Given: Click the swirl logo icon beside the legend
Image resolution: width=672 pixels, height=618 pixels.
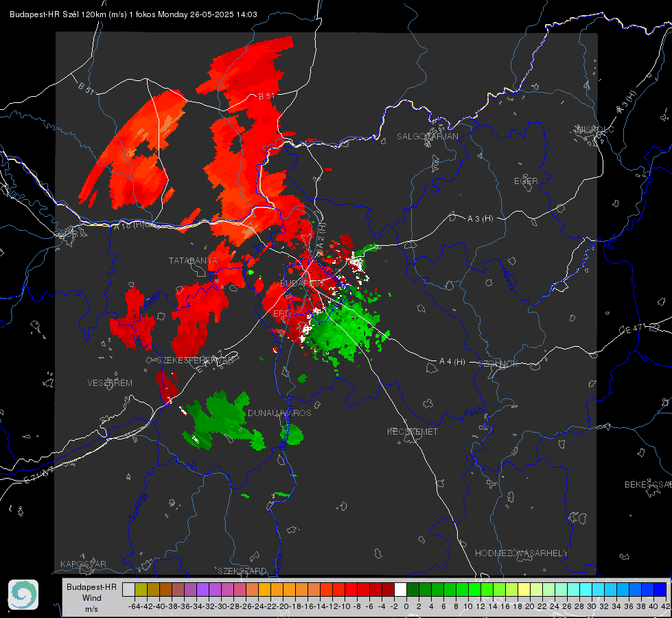Looking at the screenshot, I should point(23,595).
